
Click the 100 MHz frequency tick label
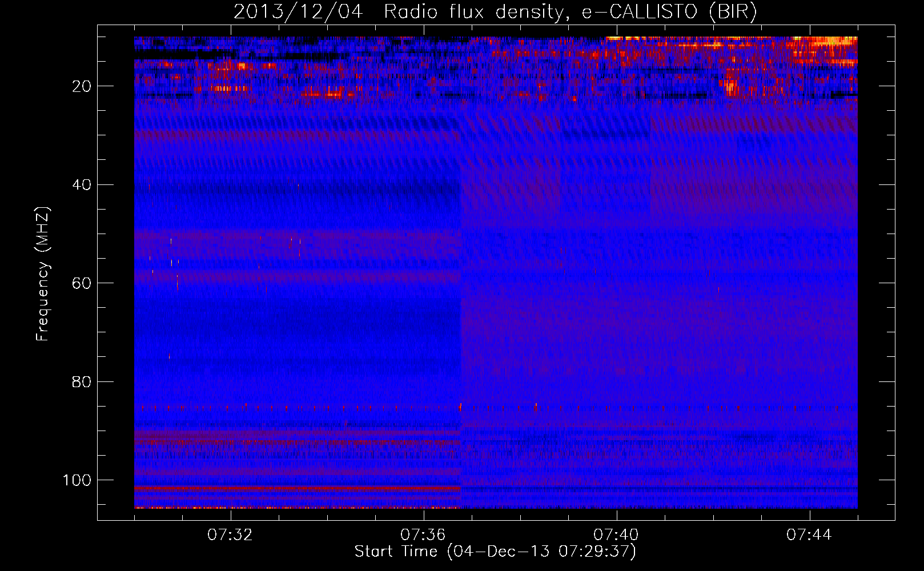pyautogui.click(x=77, y=480)
